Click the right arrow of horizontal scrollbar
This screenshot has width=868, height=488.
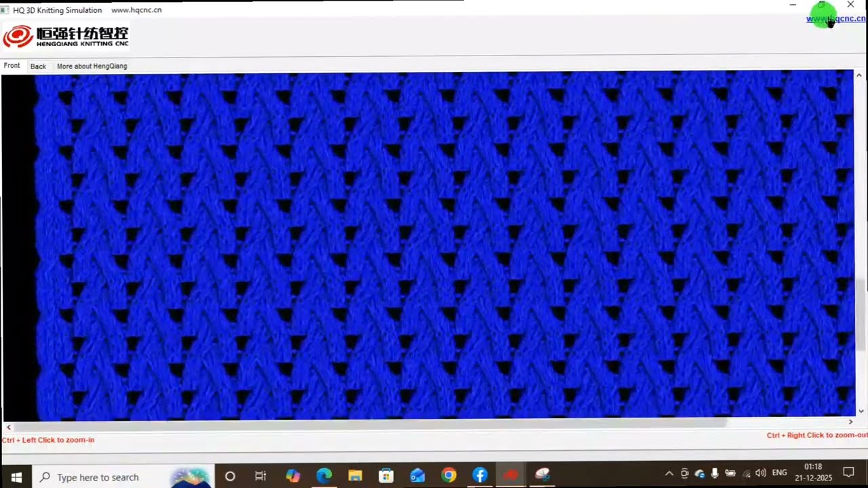[x=850, y=422]
